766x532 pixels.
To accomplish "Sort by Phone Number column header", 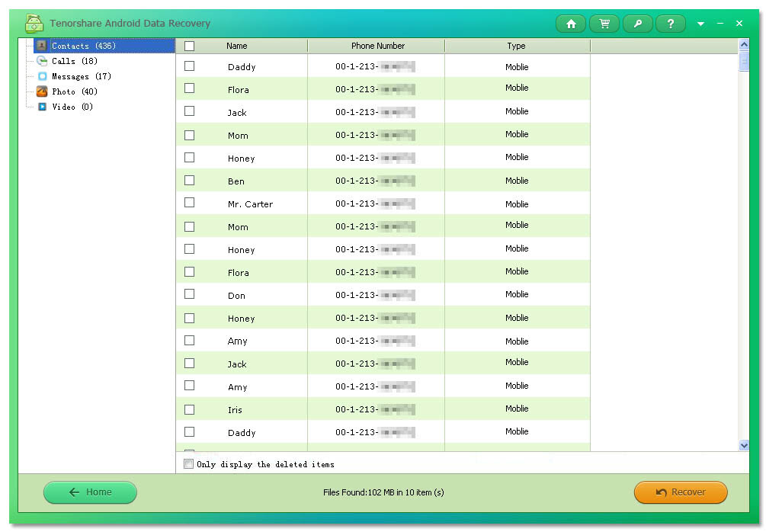I will [x=377, y=46].
